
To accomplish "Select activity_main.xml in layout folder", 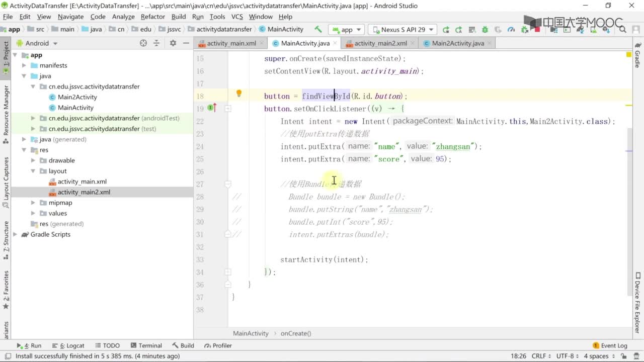I will tap(82, 182).
